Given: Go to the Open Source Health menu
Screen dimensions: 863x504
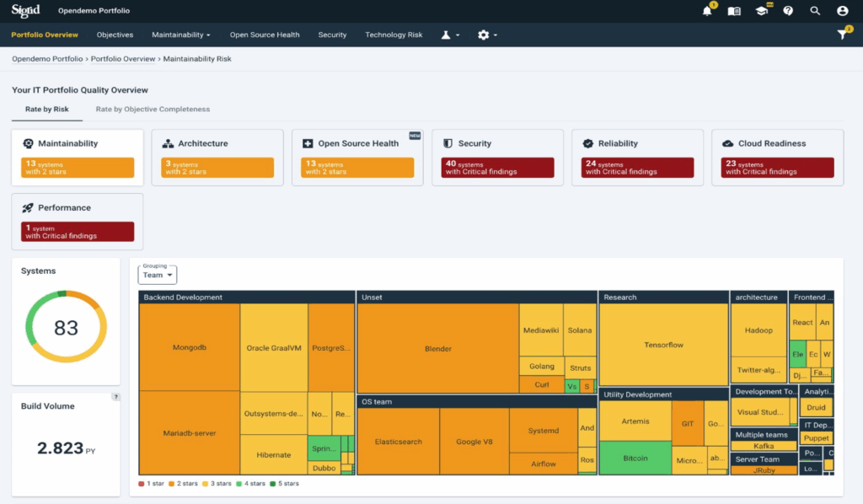Looking at the screenshot, I should point(265,35).
